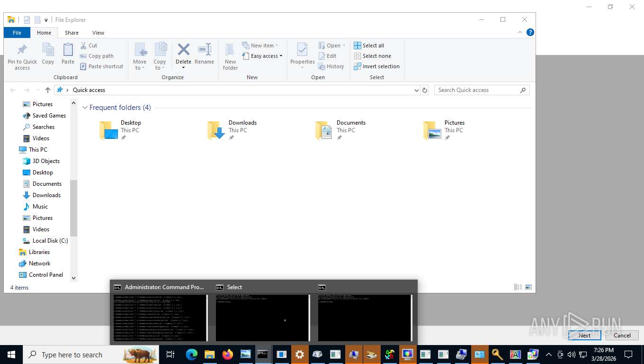Image resolution: width=644 pixels, height=364 pixels.
Task: Open the Open dropdown in the ribbon
Action: 331,45
